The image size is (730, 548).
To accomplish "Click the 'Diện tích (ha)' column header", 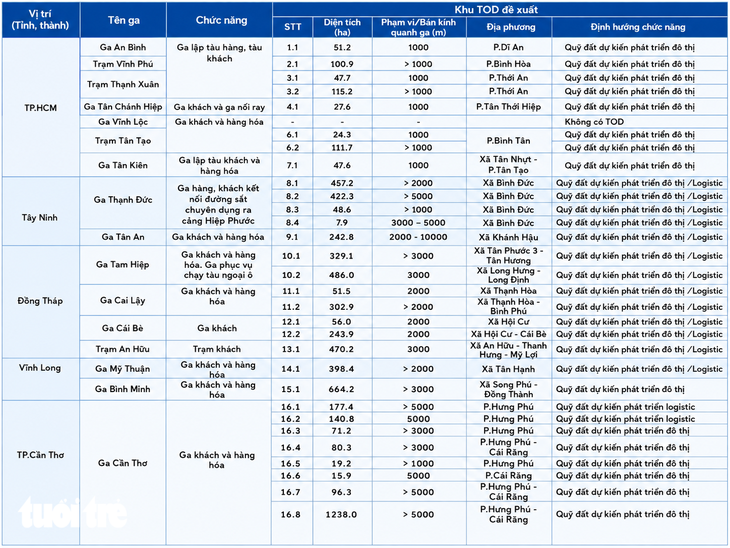I will [342, 27].
